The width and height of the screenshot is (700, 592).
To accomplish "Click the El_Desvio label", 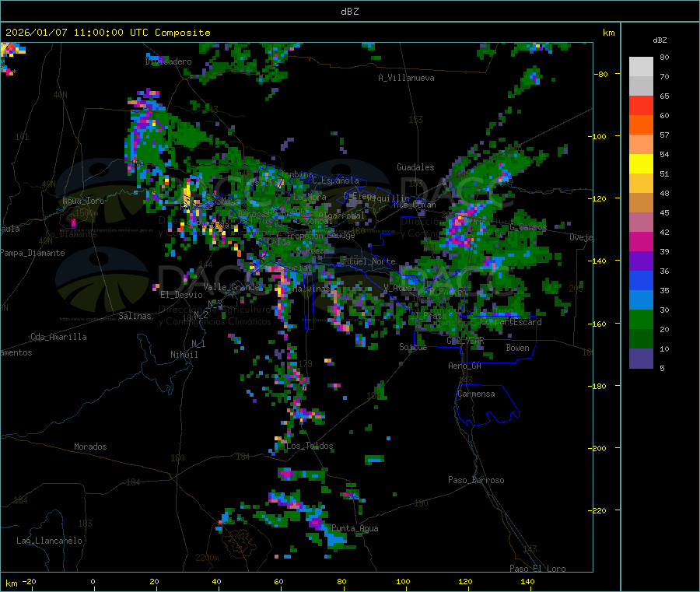I will click(x=182, y=295).
